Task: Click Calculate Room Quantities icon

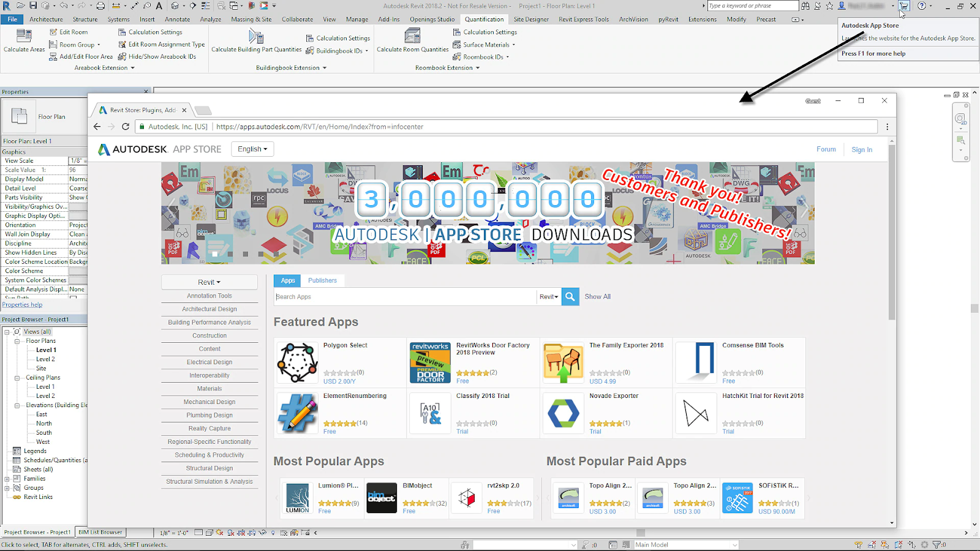Action: click(413, 37)
